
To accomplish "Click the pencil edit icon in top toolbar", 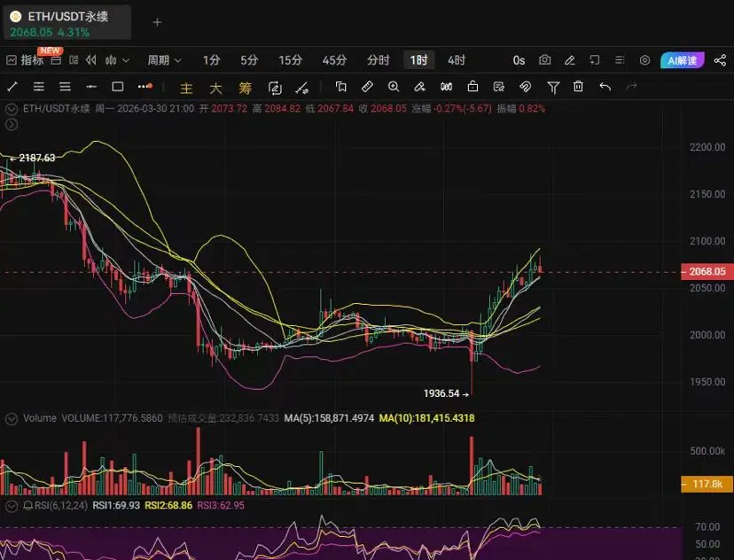I will (x=570, y=60).
